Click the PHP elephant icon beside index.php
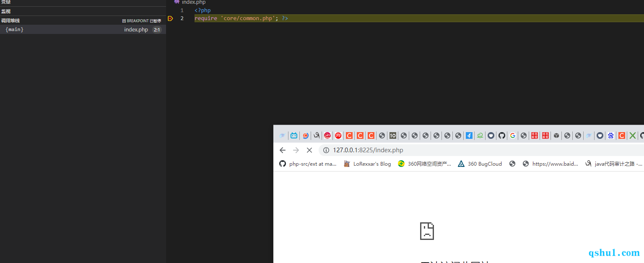Viewport: 644px width, 263px height. point(177,2)
